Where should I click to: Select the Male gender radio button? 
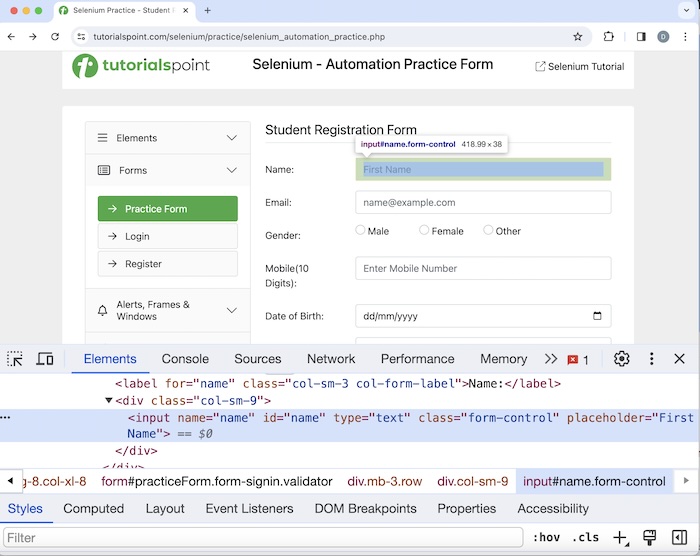pos(361,230)
